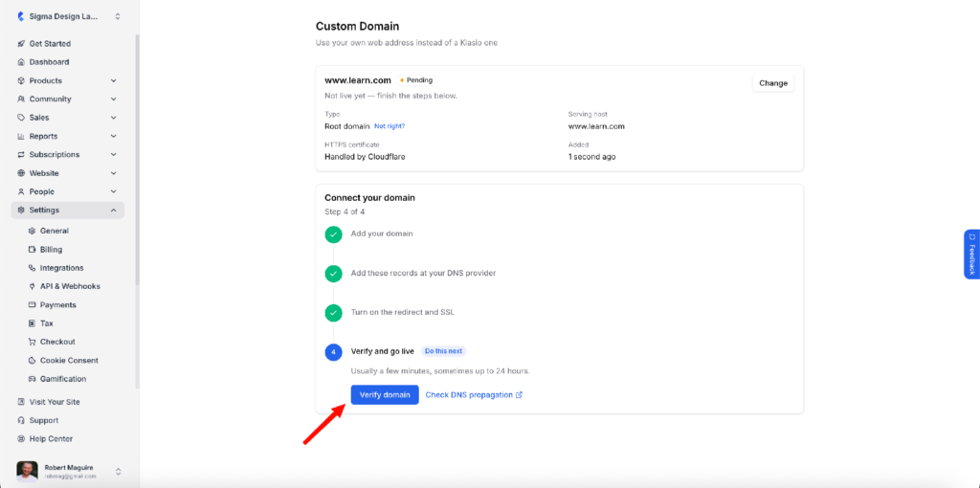This screenshot has width=980, height=488.
Task: Click the completed check for Add your domain
Action: [334, 234]
